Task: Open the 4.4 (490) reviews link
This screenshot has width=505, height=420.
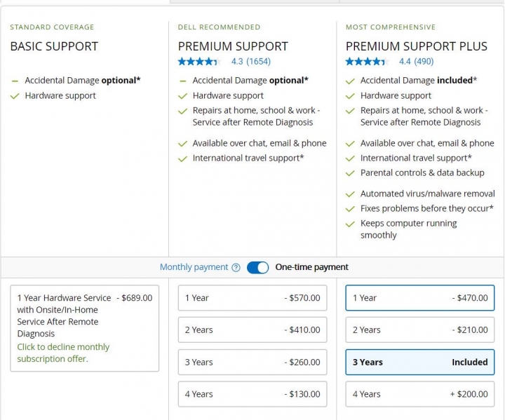Action: pos(417,62)
